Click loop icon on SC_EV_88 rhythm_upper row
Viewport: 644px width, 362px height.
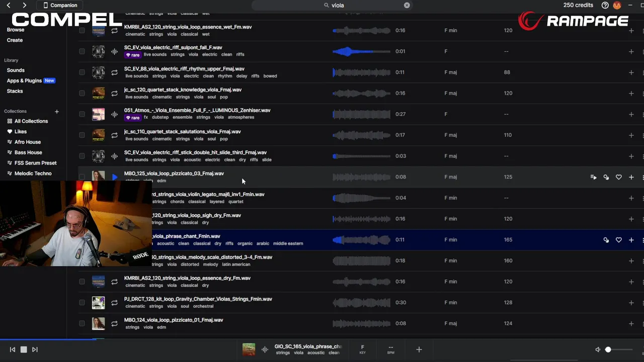click(x=115, y=72)
